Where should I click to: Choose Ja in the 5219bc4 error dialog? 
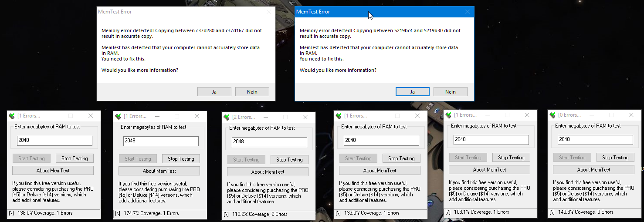point(413,92)
